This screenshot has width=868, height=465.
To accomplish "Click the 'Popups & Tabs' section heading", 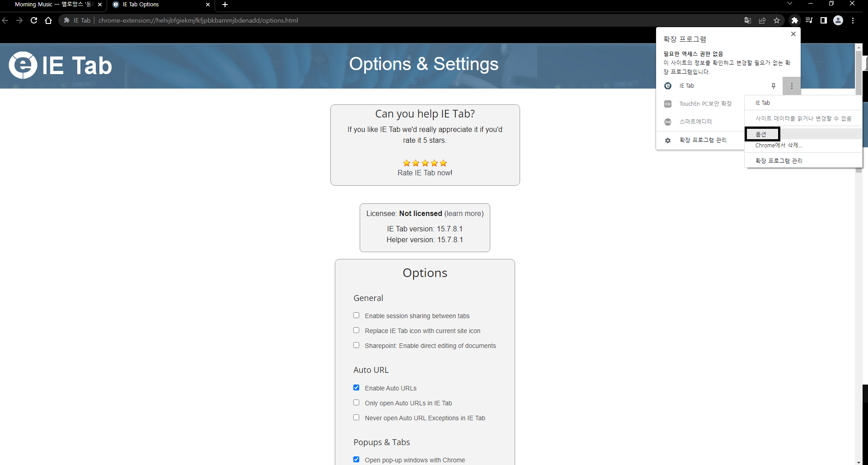I will [382, 442].
